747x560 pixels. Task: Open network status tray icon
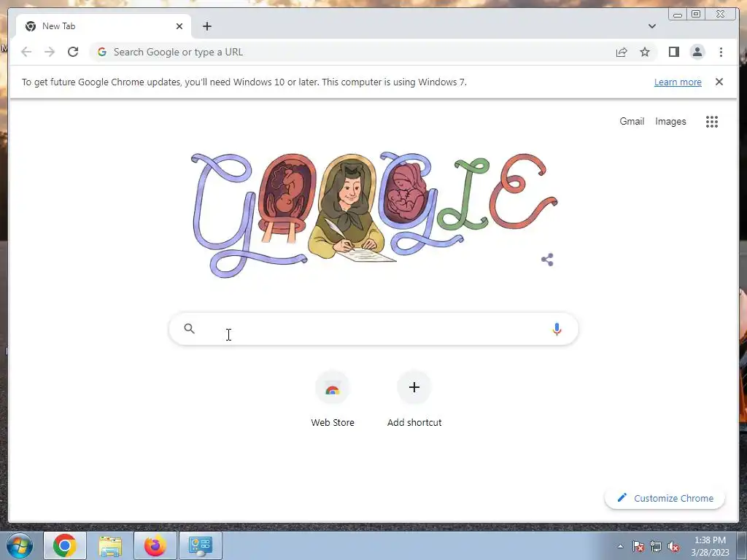tap(656, 546)
